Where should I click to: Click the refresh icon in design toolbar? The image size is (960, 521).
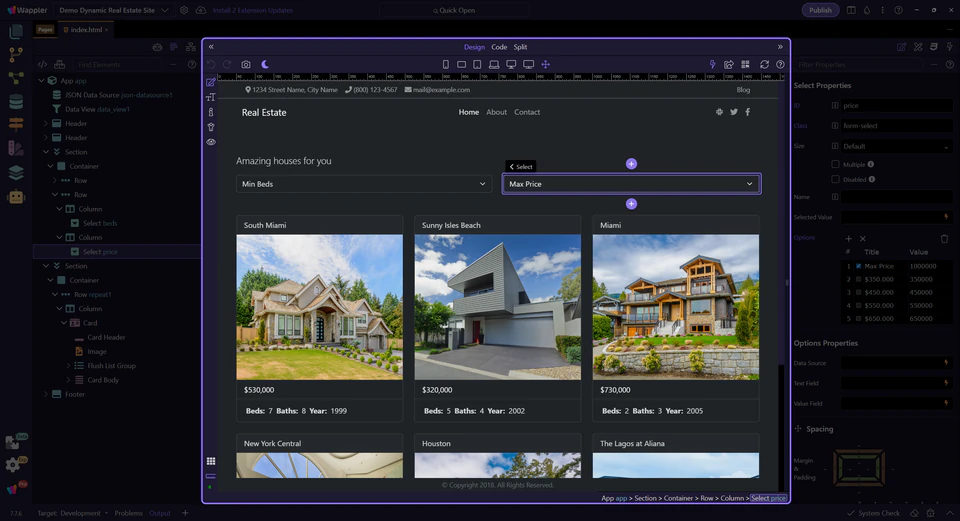(764, 64)
